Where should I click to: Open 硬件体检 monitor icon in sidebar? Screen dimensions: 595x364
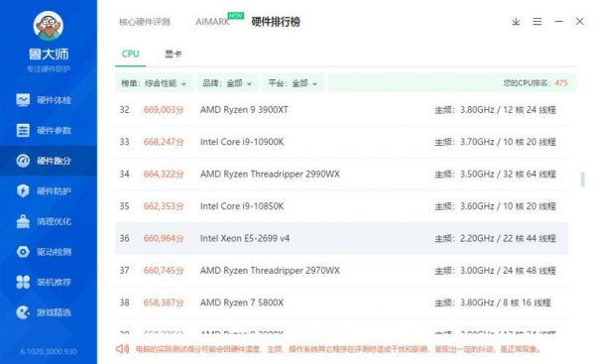pyautogui.click(x=23, y=100)
